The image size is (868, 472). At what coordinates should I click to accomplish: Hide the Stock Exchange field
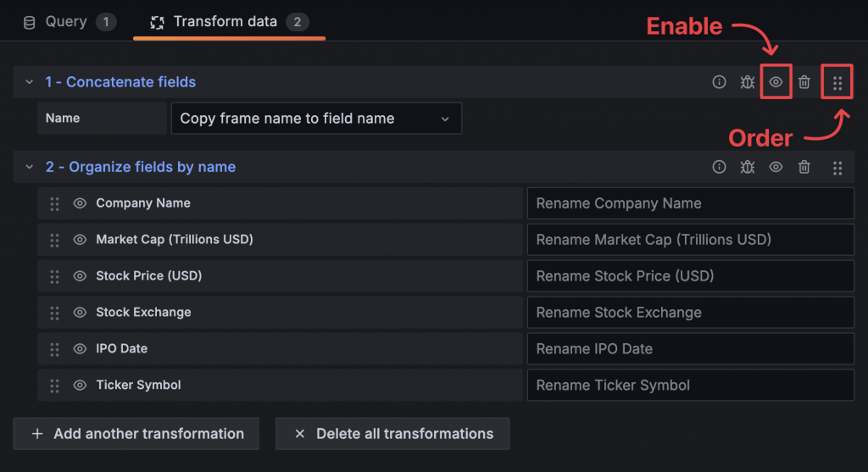[80, 313]
